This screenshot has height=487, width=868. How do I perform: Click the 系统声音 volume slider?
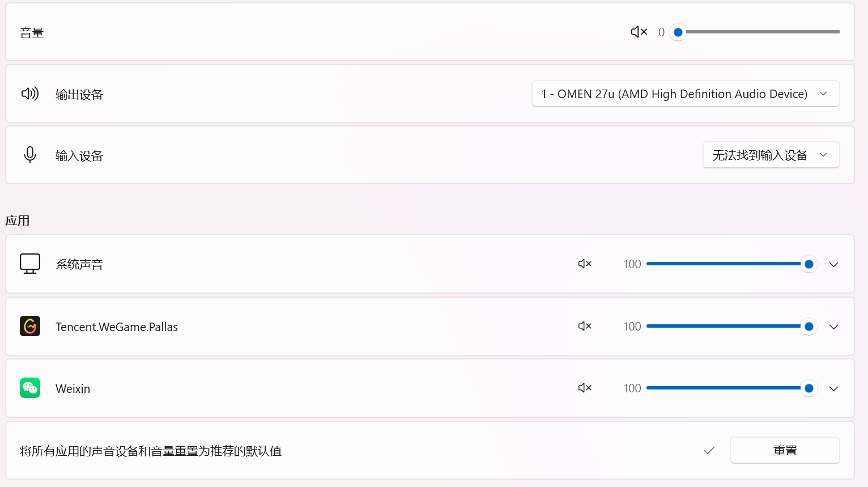point(731,264)
